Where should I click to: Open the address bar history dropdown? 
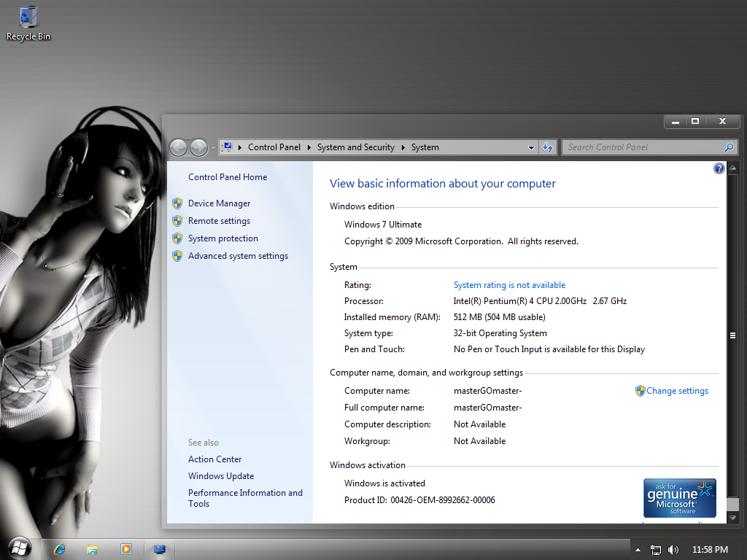click(x=531, y=147)
